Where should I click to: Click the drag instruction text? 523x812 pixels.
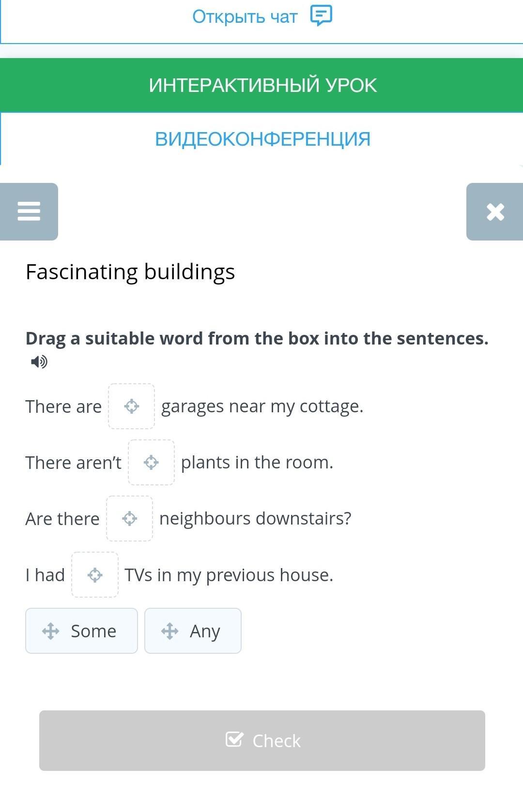point(257,338)
